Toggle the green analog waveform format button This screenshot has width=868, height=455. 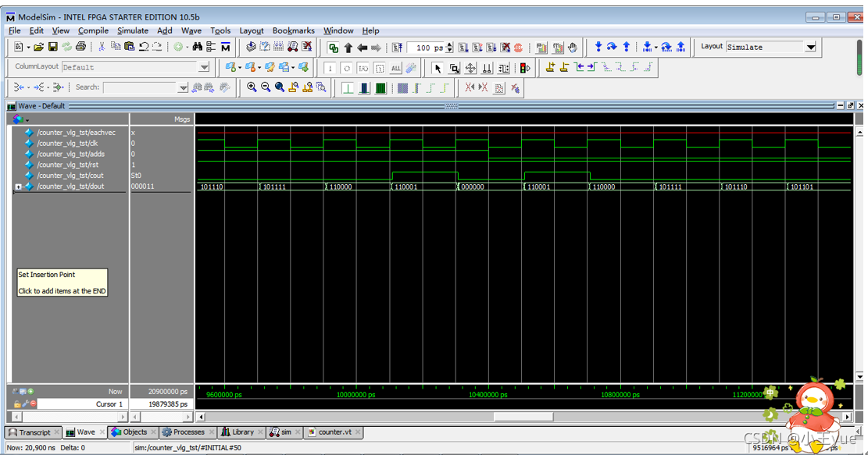[348, 88]
